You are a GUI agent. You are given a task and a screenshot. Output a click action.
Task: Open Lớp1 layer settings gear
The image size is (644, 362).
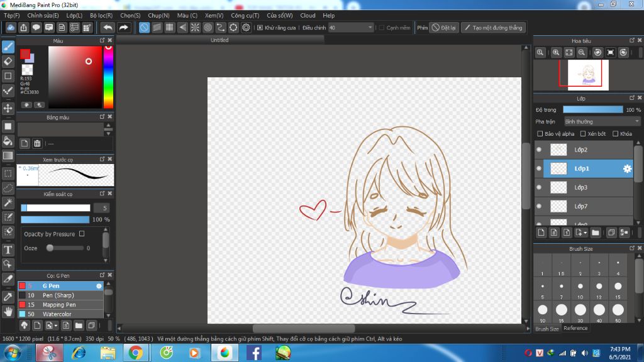pyautogui.click(x=627, y=168)
